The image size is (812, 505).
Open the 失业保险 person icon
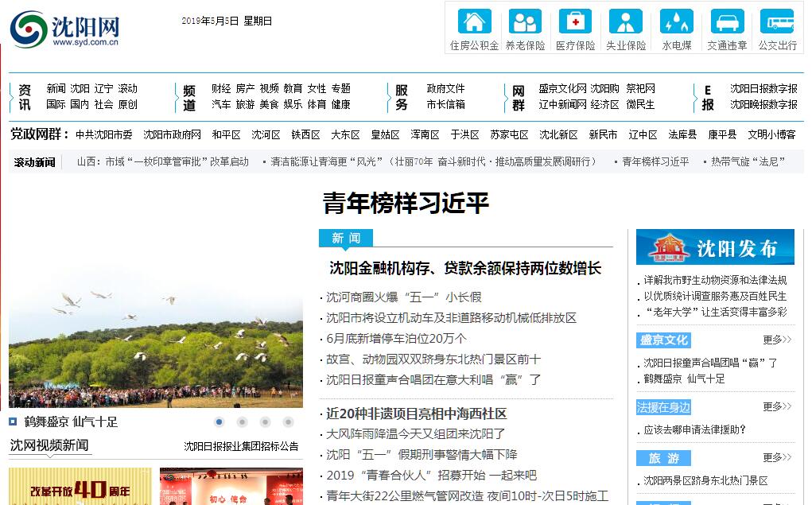[626, 21]
